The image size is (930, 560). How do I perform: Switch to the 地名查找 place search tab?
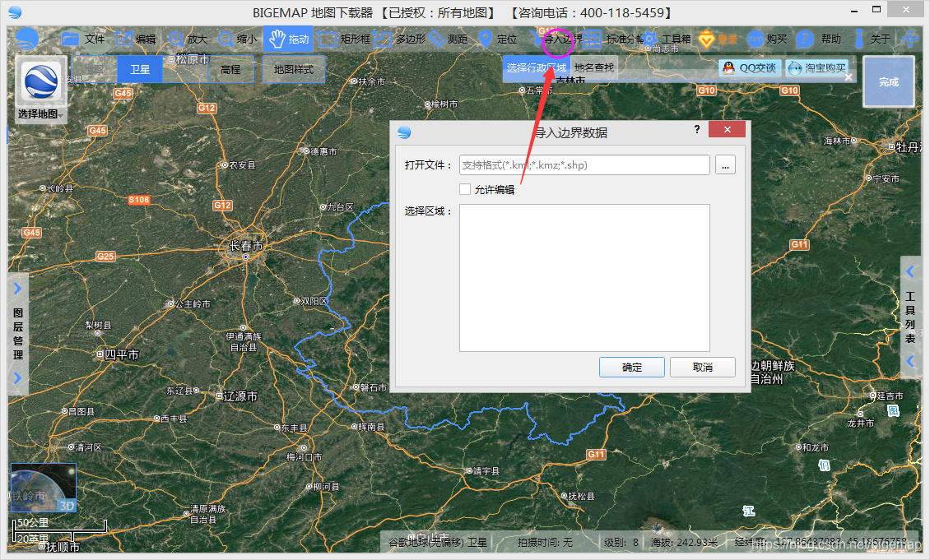[593, 68]
